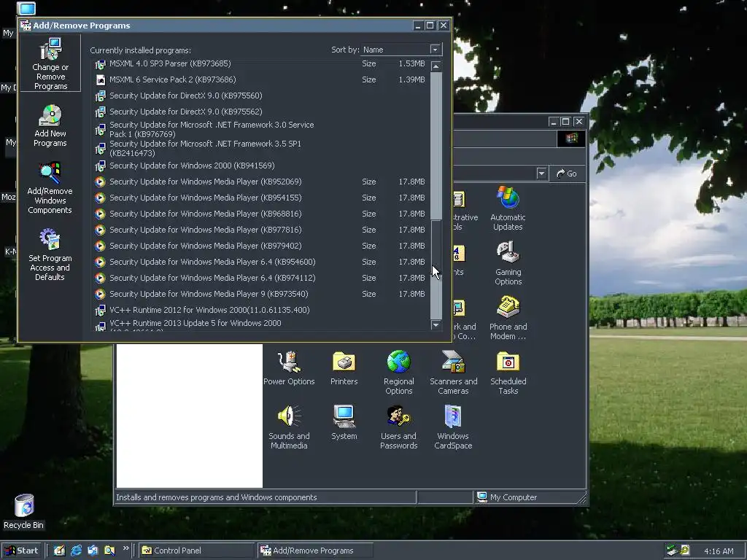Screen dimensions: 747x560
Task: Click Outlook Express quick launch icon
Action: [x=93, y=551]
